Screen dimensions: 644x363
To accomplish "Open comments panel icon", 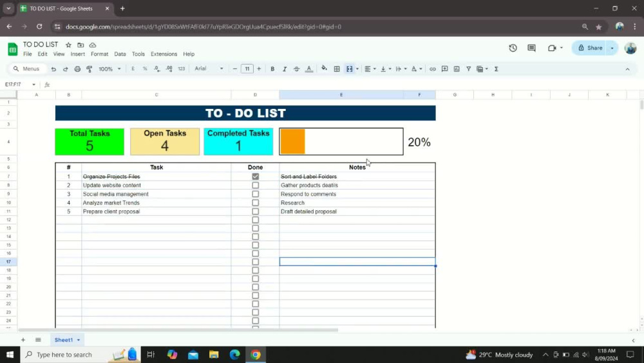I will click(x=531, y=48).
